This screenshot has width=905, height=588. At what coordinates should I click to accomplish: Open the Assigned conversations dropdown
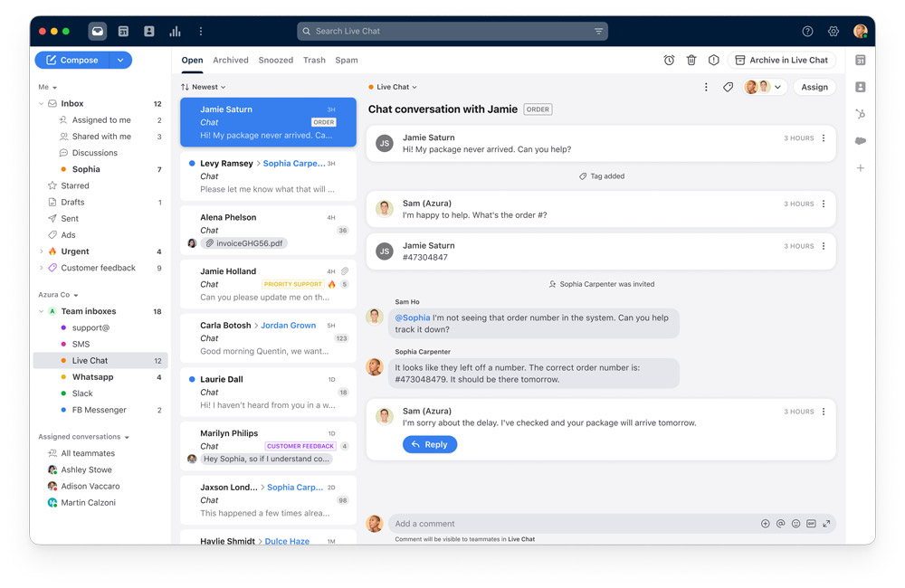[83, 437]
